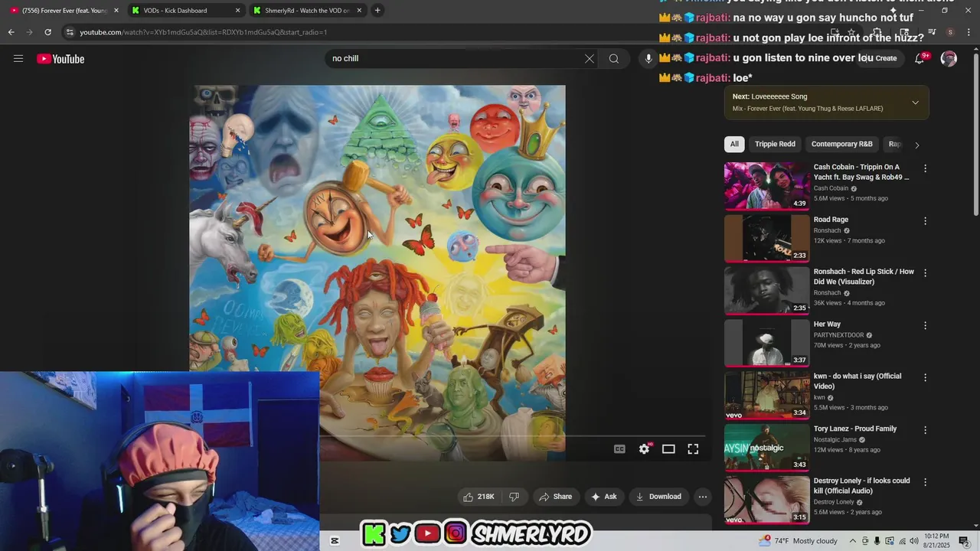Open Windows notification center icon
Image resolution: width=980 pixels, height=551 pixels.
click(964, 541)
